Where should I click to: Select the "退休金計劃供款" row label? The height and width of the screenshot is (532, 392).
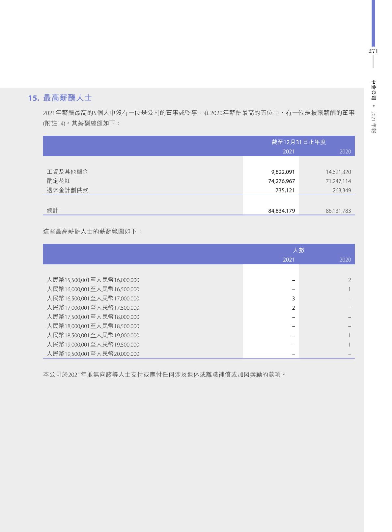(x=68, y=190)
